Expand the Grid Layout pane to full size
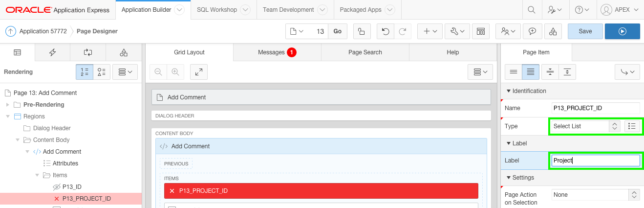This screenshot has height=208, width=644. click(199, 72)
